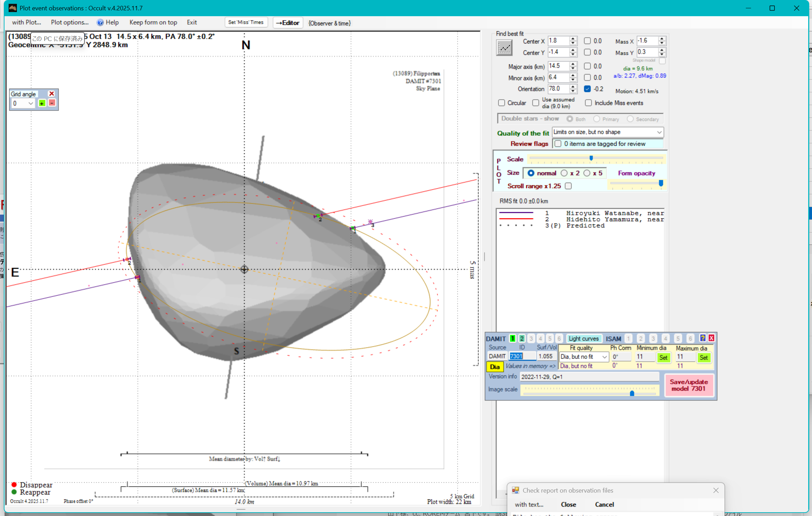Open DAMIT Fit quality combo box

604,357
